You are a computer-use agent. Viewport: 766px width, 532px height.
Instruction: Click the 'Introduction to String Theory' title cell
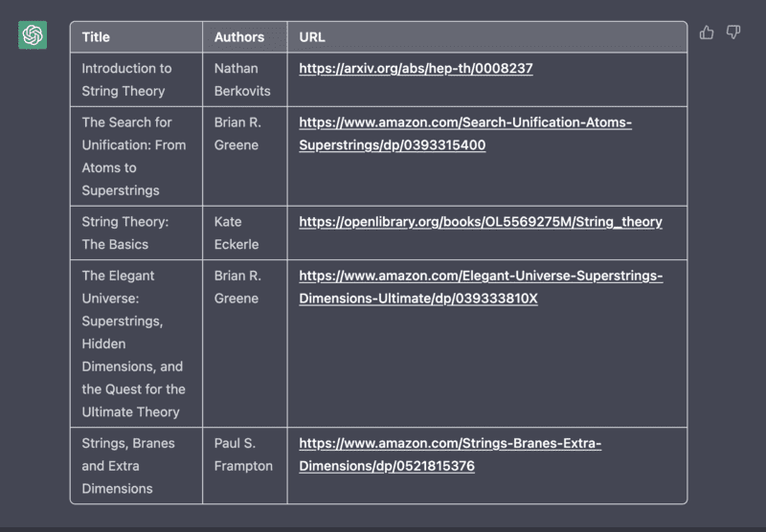click(126, 79)
